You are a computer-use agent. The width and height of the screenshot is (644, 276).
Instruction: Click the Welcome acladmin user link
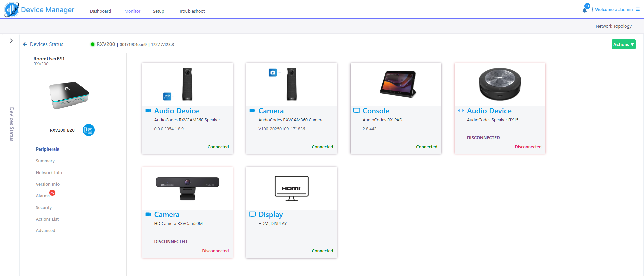coord(614,9)
